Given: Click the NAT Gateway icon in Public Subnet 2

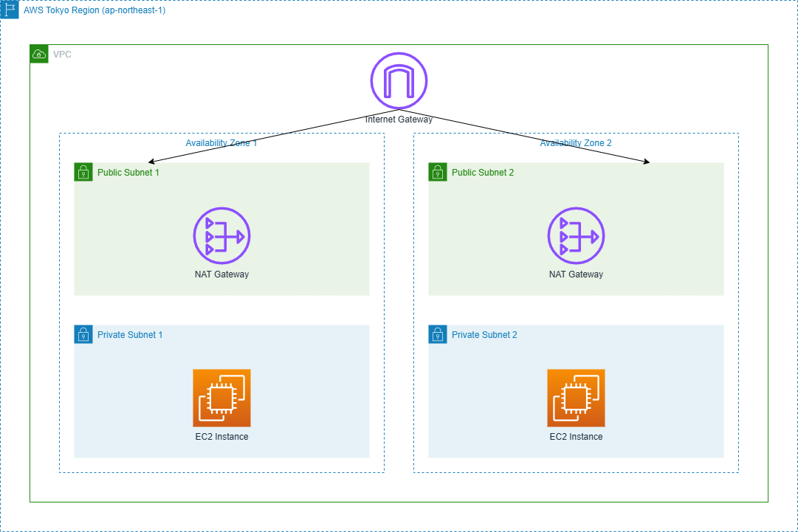Looking at the screenshot, I should pos(576,235).
